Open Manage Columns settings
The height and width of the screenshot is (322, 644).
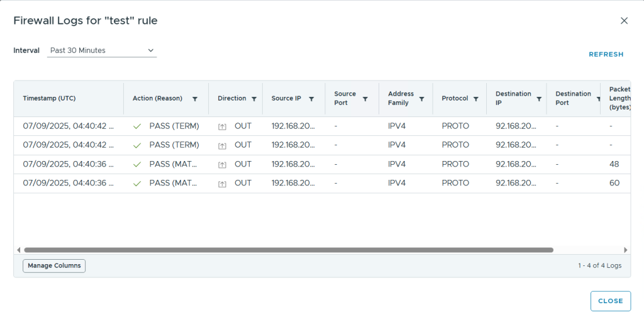click(54, 266)
